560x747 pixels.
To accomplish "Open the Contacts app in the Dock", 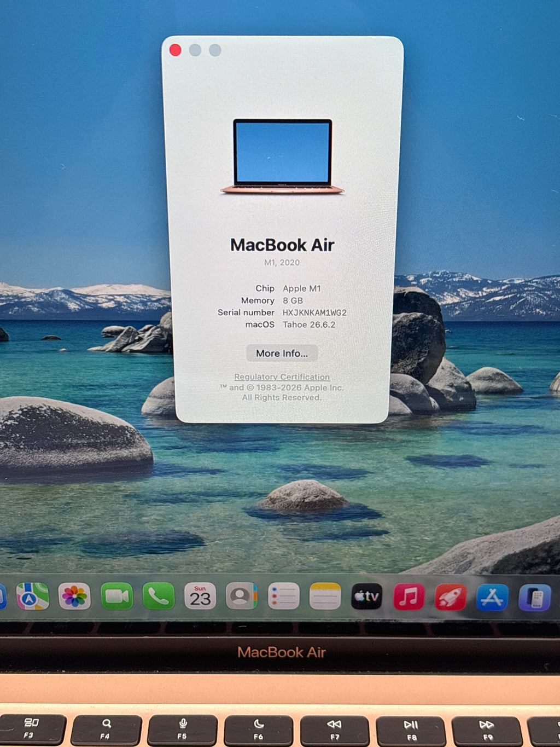I will (x=242, y=596).
